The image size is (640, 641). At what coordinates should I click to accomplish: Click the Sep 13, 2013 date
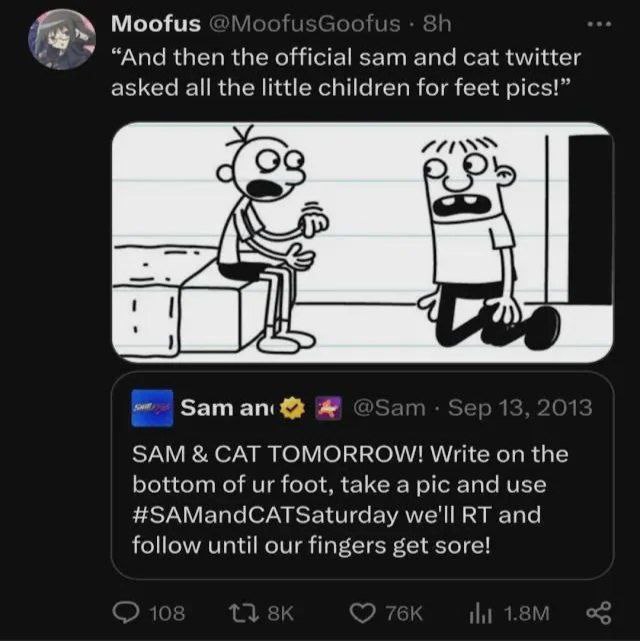tap(520, 408)
